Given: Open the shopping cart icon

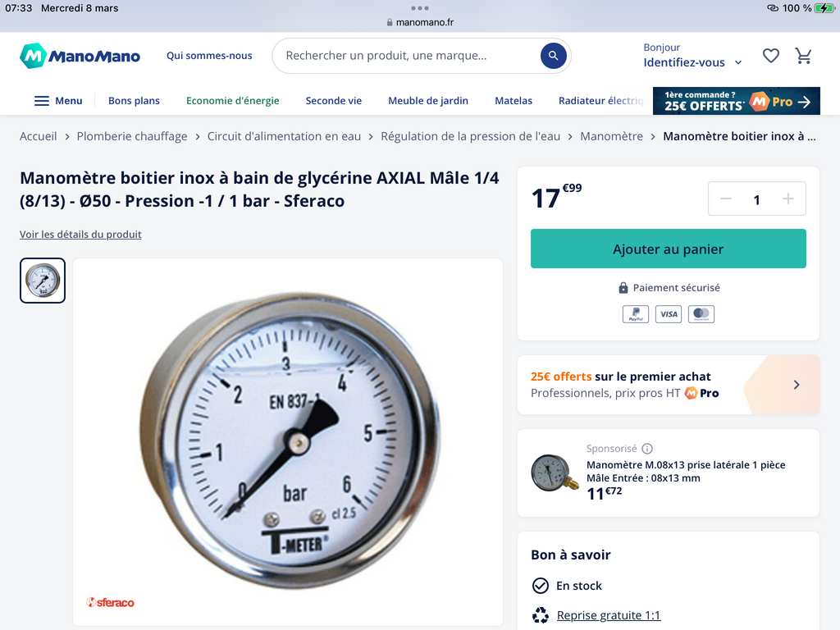Looking at the screenshot, I should (803, 56).
